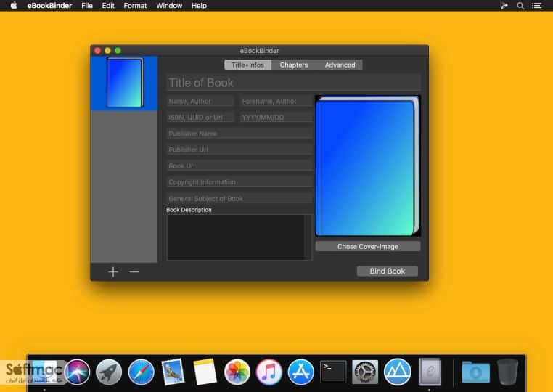Click the plus icon to add a book
The image size is (553, 392).
113,271
